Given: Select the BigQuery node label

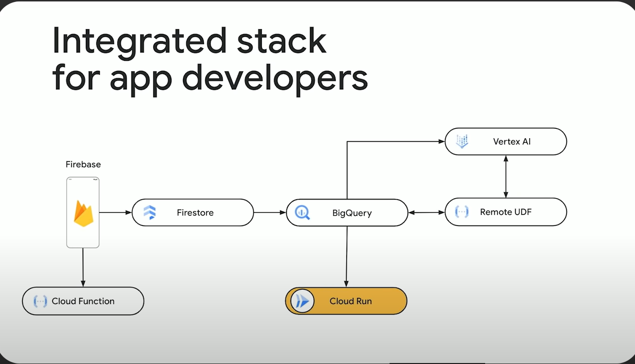Looking at the screenshot, I should coord(352,213).
